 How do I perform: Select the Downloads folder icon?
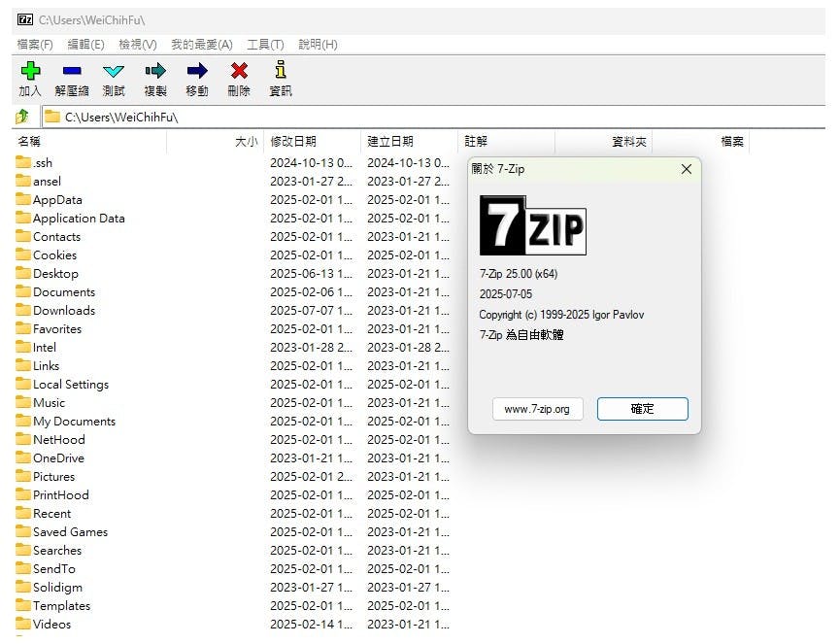pos(23,310)
